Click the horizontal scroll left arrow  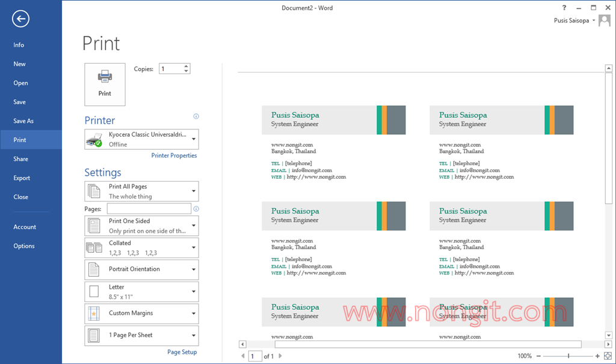pyautogui.click(x=242, y=344)
